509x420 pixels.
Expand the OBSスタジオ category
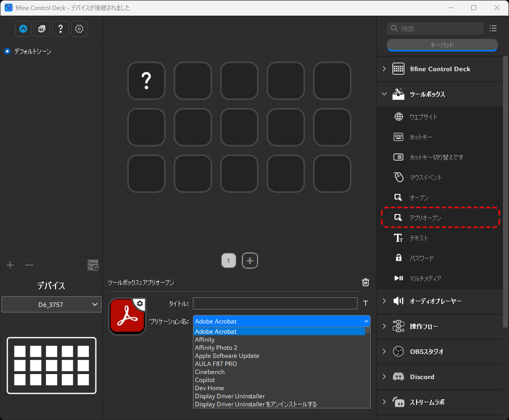point(384,351)
